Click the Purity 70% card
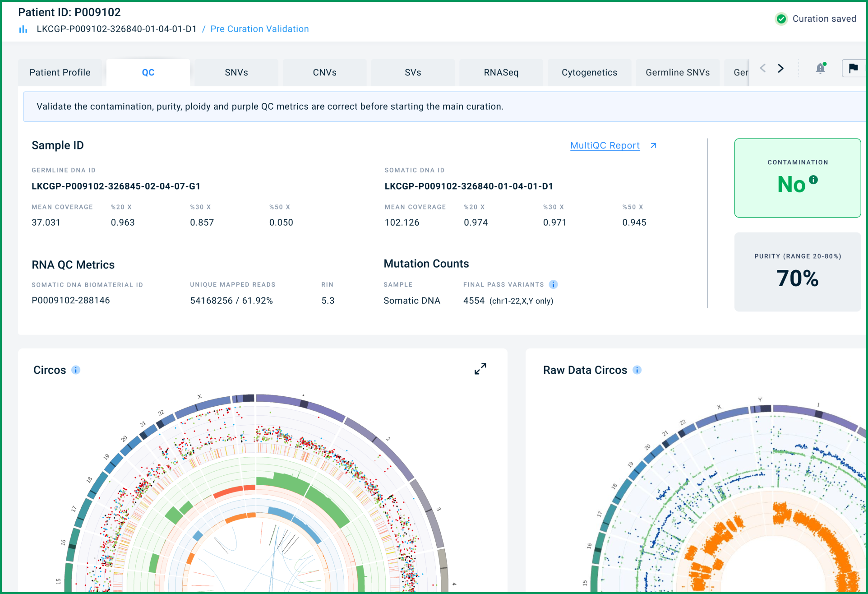 [798, 272]
